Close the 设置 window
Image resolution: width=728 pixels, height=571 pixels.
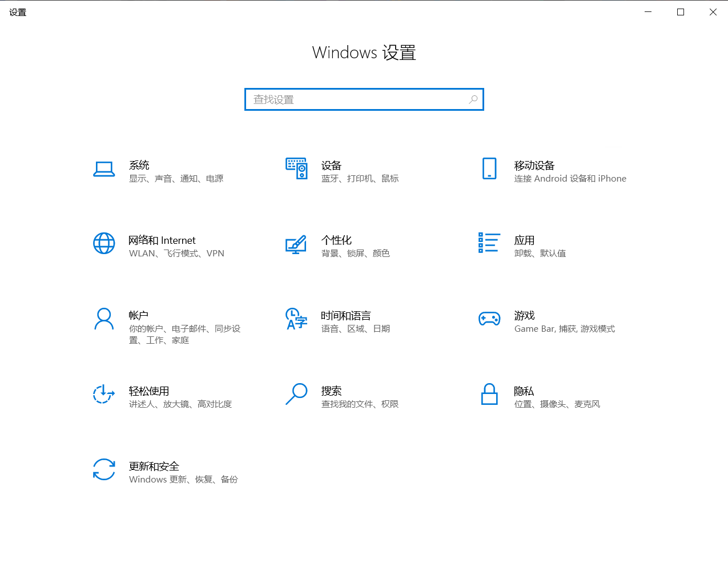713,12
